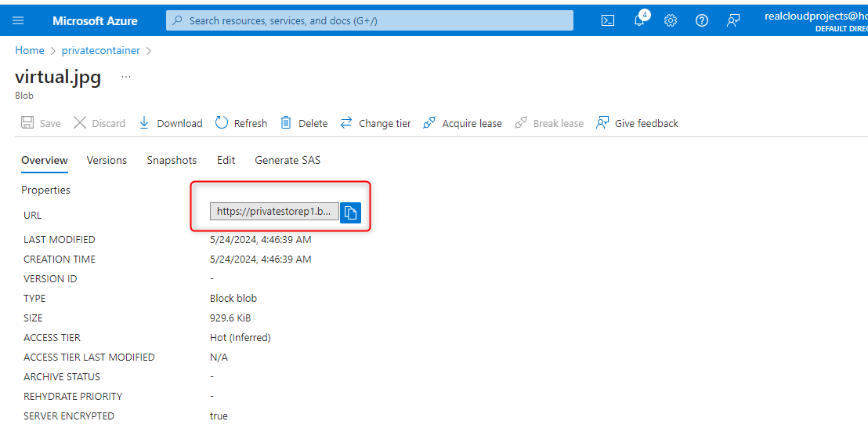The width and height of the screenshot is (868, 432).
Task: Copy the blob URL to clipboard
Action: pos(350,212)
